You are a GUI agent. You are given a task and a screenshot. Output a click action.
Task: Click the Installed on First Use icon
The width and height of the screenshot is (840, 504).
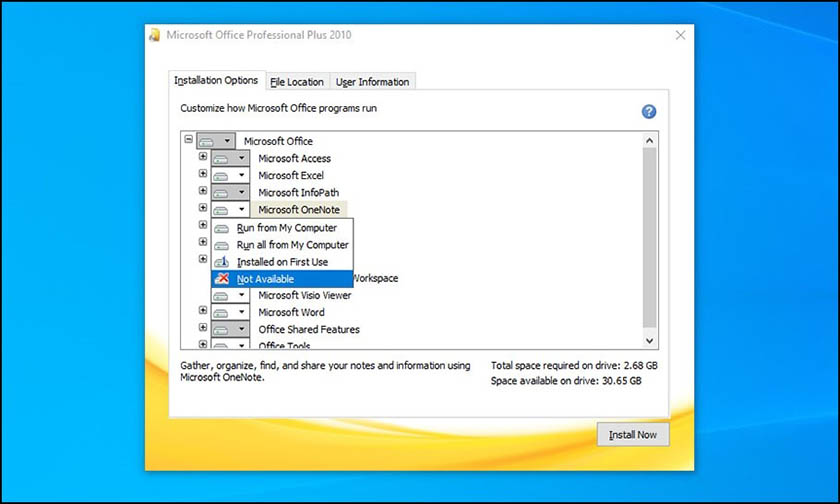(222, 262)
